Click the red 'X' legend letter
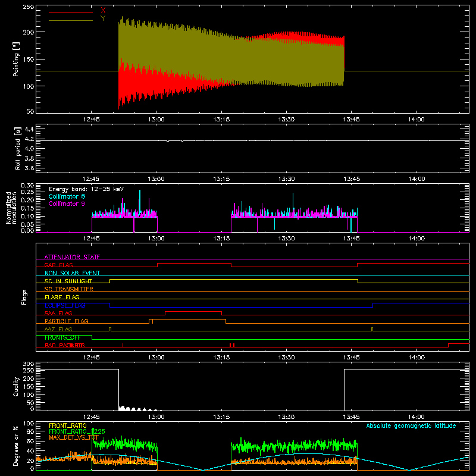Image resolution: width=476 pixels, height=476 pixels. (x=103, y=11)
